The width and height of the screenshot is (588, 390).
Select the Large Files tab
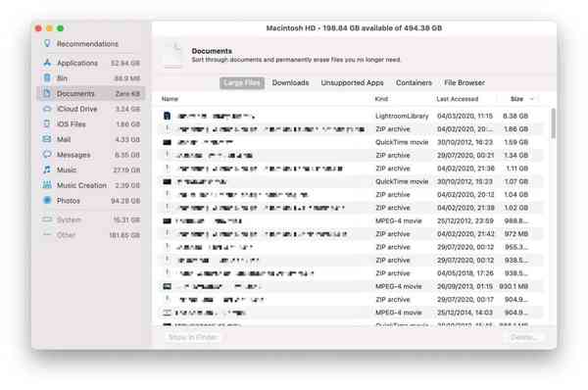point(242,83)
